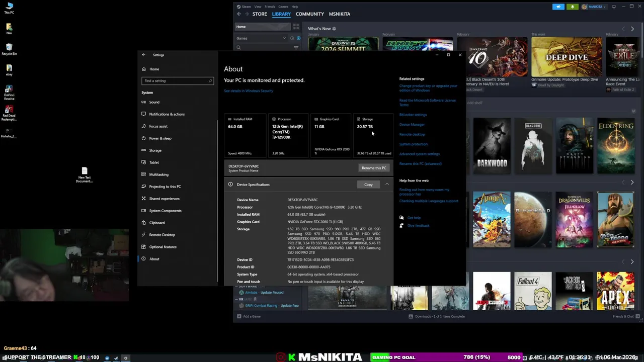
Task: Open Multitasking settings
Action: (x=158, y=174)
